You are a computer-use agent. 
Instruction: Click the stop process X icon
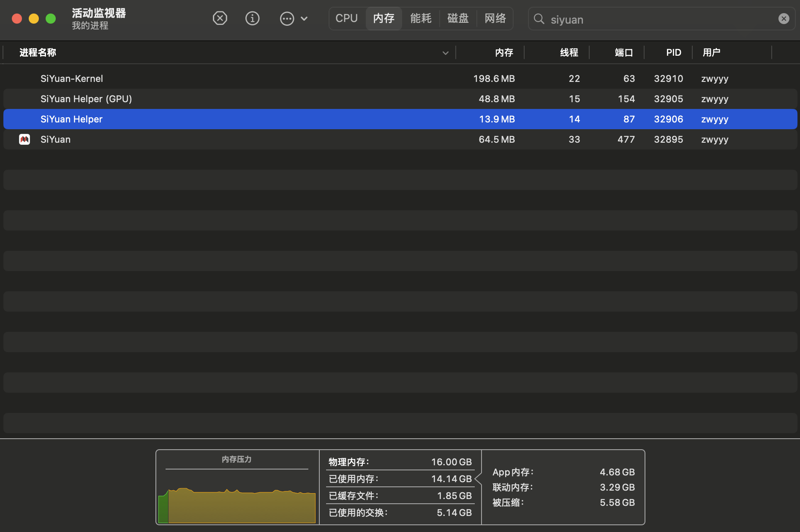(220, 19)
